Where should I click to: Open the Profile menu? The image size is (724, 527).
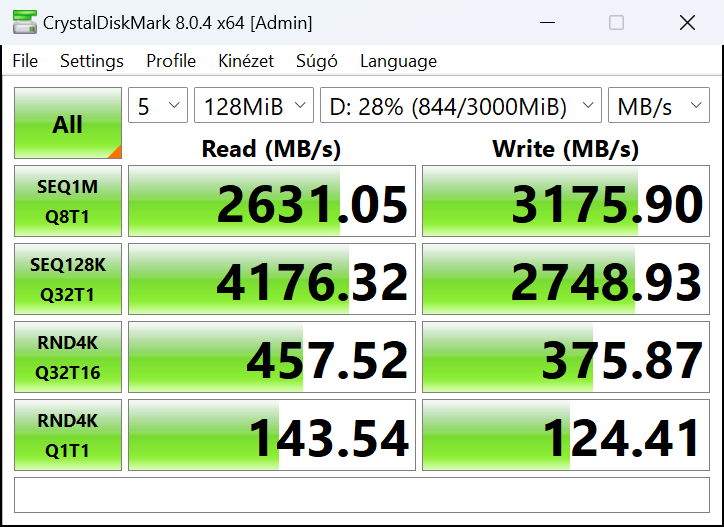pyautogui.click(x=171, y=61)
